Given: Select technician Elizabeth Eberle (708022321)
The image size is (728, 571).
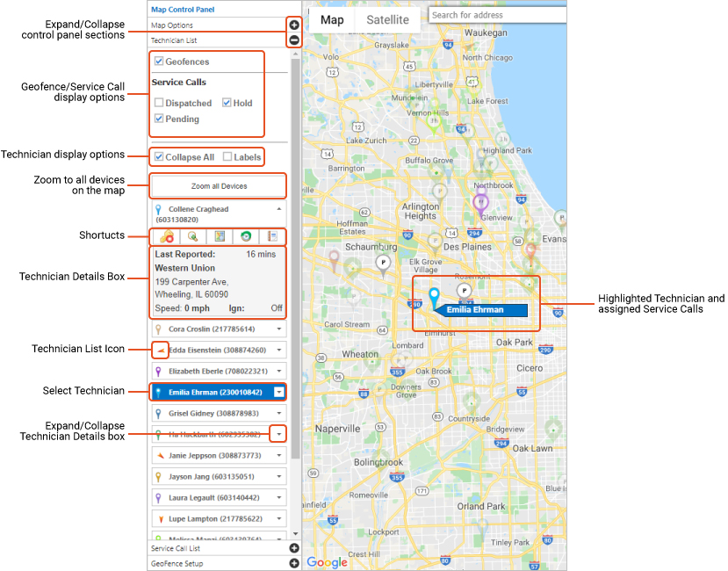Looking at the screenshot, I should point(219,372).
